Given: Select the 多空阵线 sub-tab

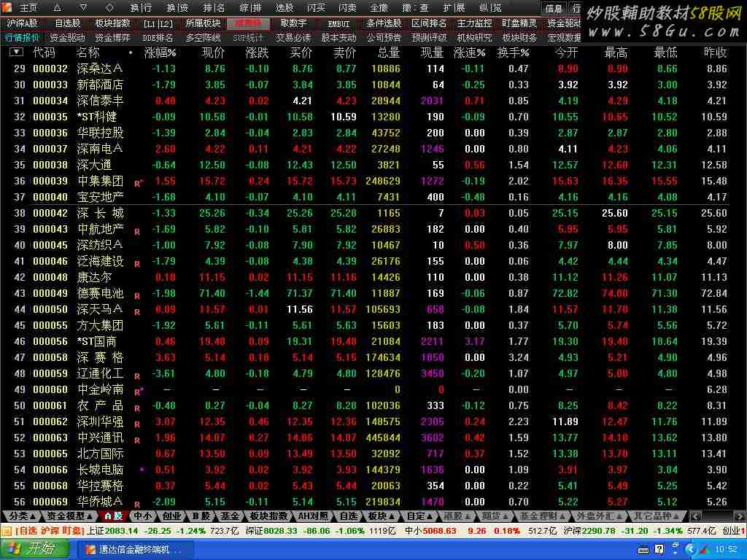Looking at the screenshot, I should (203, 38).
